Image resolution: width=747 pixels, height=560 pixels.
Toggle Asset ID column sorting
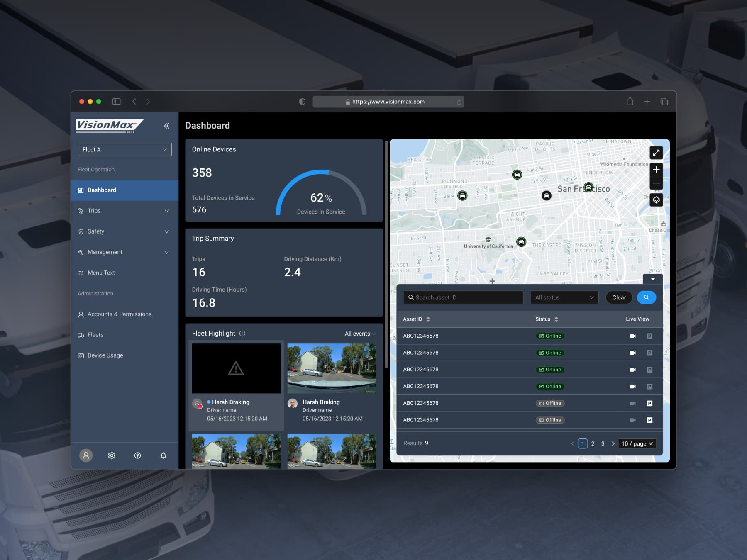[427, 319]
